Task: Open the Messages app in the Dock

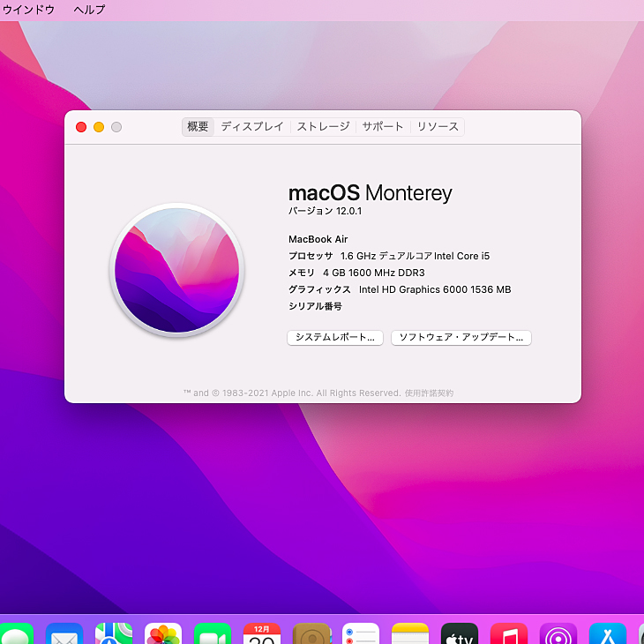Action: [x=16, y=634]
